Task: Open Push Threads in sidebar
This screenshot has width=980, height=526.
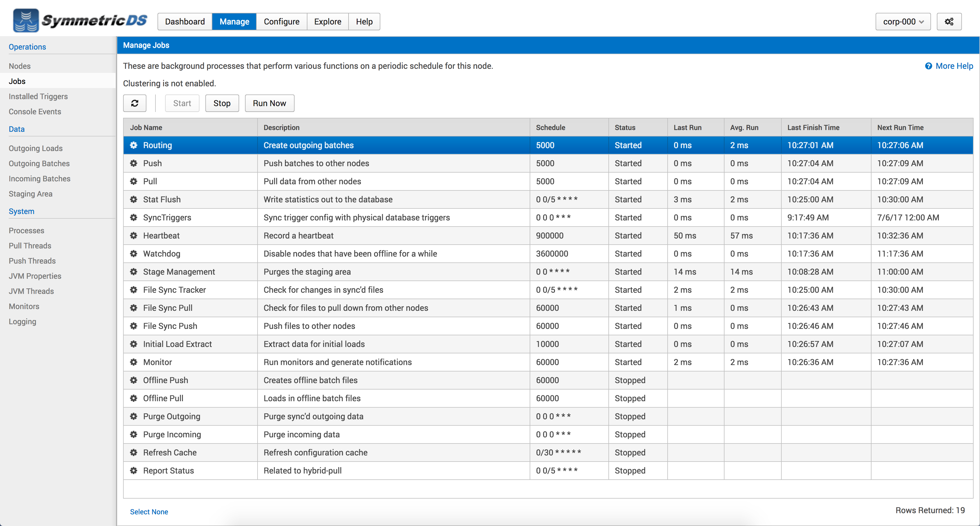Action: click(32, 261)
